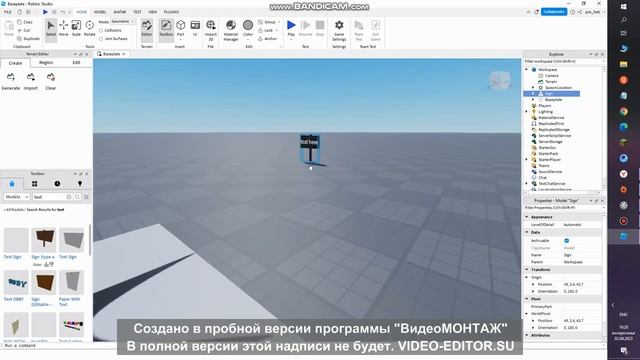
Task: Click the Generate terrain tool
Action: (11, 81)
